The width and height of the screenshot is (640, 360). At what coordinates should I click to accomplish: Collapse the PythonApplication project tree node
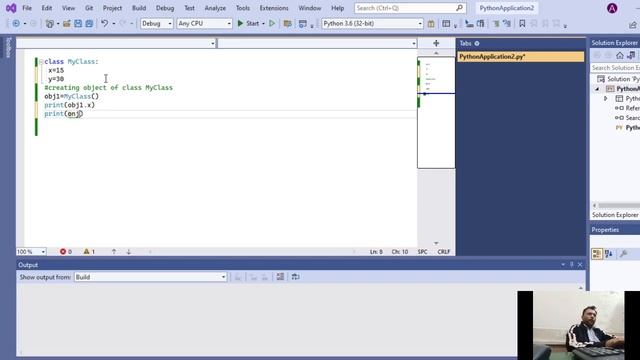click(597, 89)
